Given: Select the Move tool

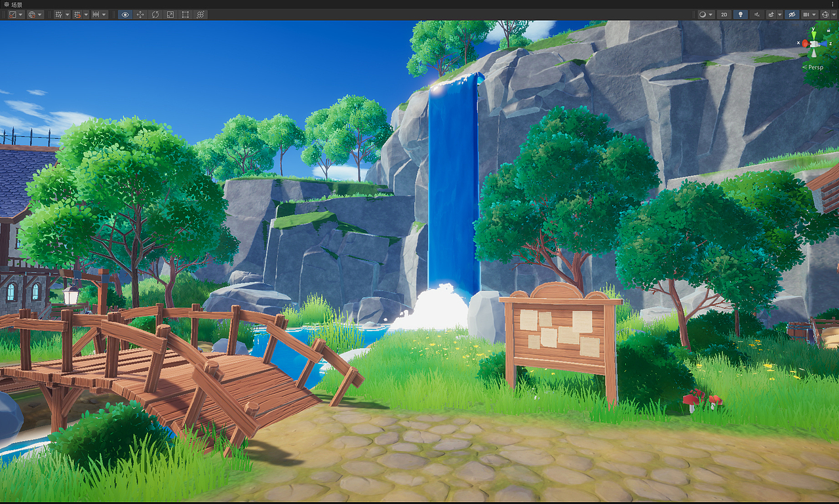Looking at the screenshot, I should tap(140, 14).
